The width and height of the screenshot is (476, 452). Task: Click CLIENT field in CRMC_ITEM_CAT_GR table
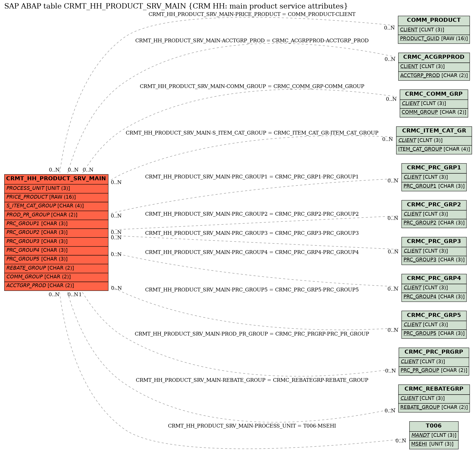pos(434,141)
